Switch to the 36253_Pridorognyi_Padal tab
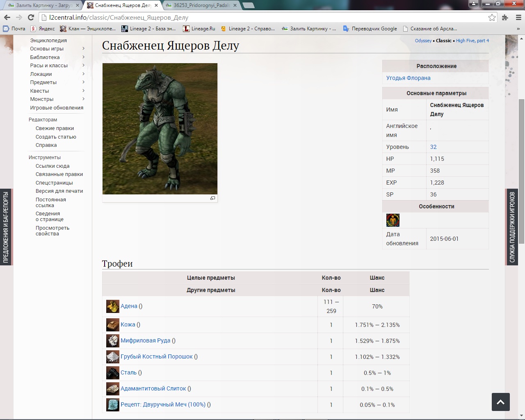The height and width of the screenshot is (420, 525). pyautogui.click(x=201, y=5)
